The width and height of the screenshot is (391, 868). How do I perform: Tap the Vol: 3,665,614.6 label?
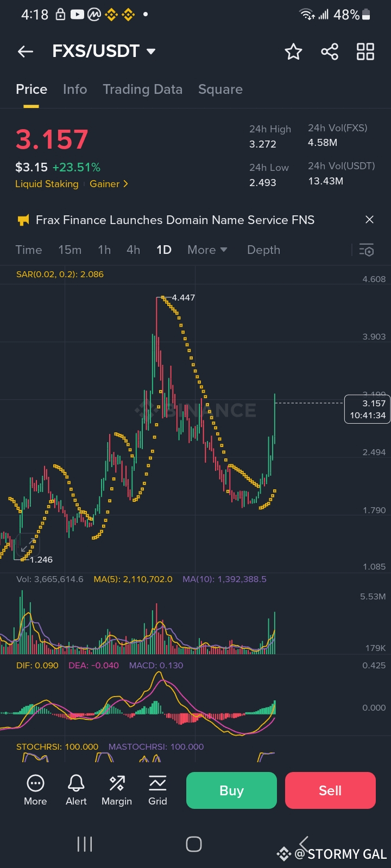click(x=50, y=579)
